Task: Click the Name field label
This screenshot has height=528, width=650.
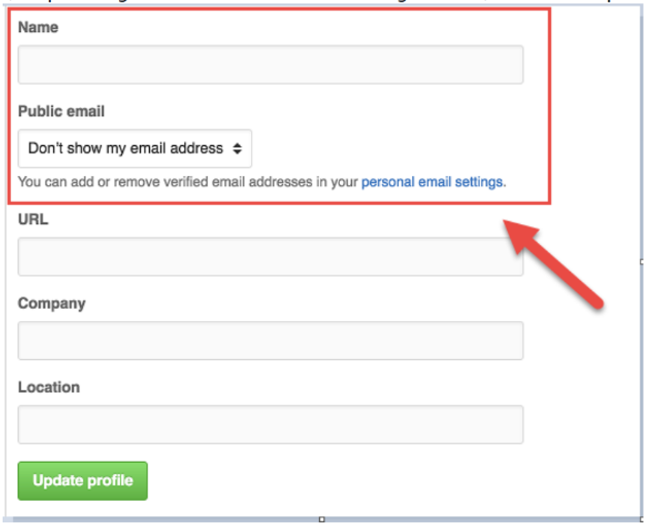Action: (38, 27)
